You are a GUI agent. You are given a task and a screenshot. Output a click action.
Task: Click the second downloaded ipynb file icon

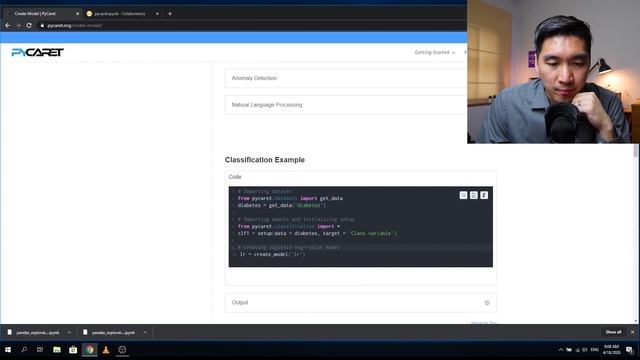(x=85, y=332)
